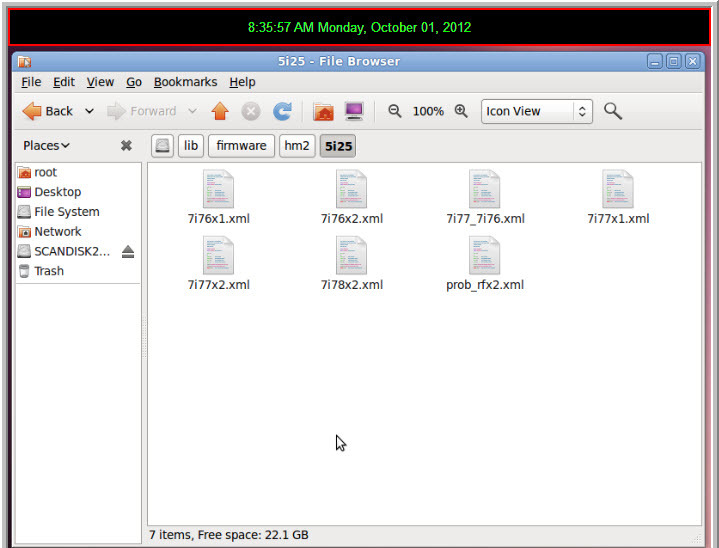Select the 7i76x2.xml file icon
This screenshot has height=548, width=719.
click(x=351, y=189)
